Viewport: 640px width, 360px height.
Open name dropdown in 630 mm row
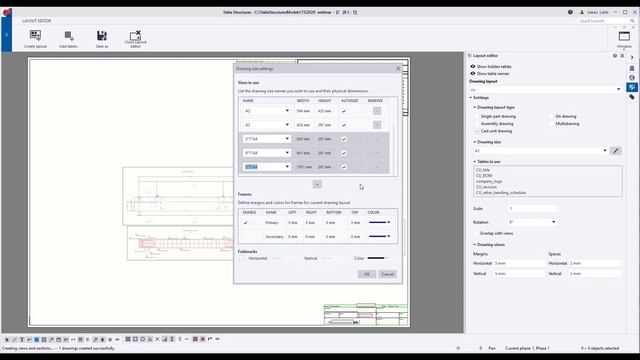287,139
